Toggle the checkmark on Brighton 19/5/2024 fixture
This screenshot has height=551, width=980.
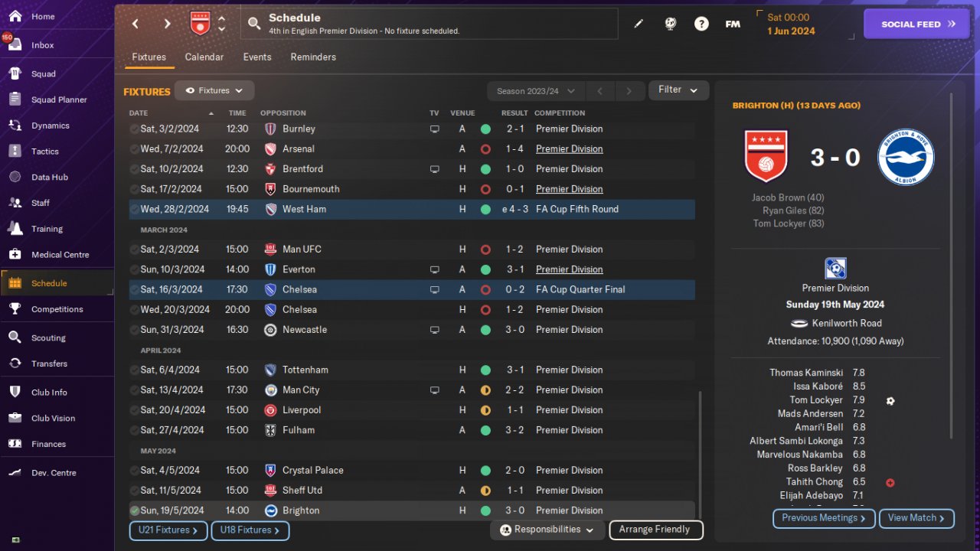pos(134,510)
